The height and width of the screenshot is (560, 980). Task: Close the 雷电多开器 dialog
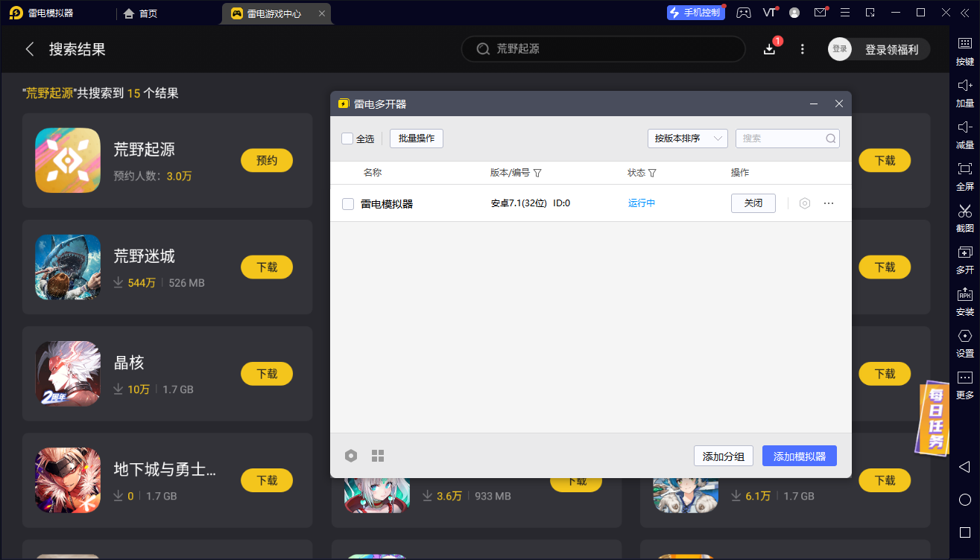point(838,104)
